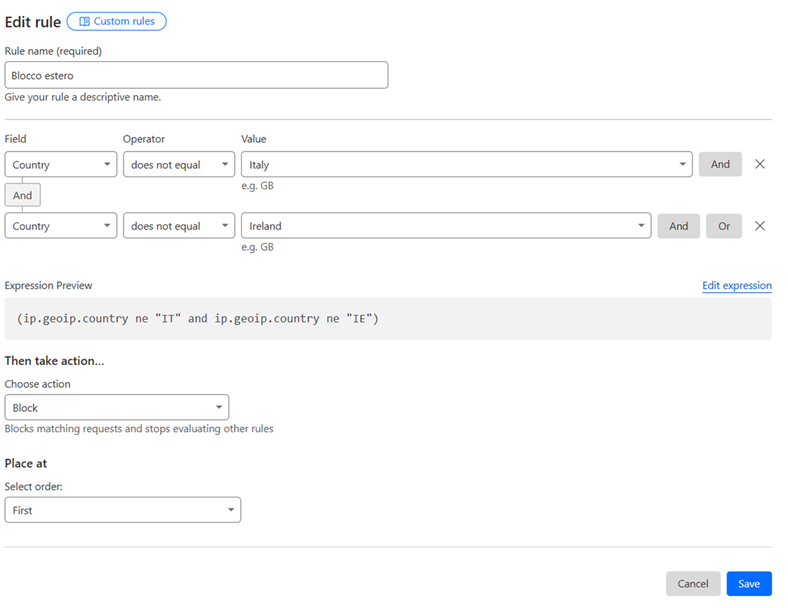The height and width of the screenshot is (608, 788).
Task: Click the expression preview code text
Action: click(198, 319)
